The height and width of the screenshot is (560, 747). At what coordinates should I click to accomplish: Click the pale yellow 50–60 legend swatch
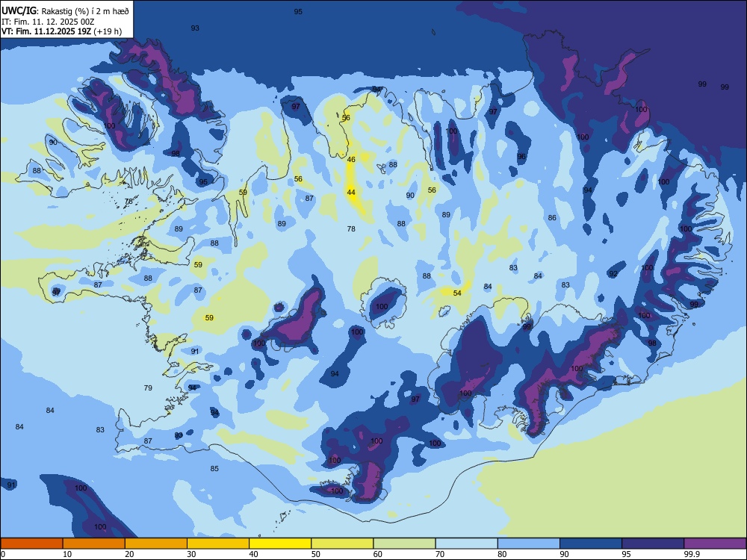click(342, 544)
